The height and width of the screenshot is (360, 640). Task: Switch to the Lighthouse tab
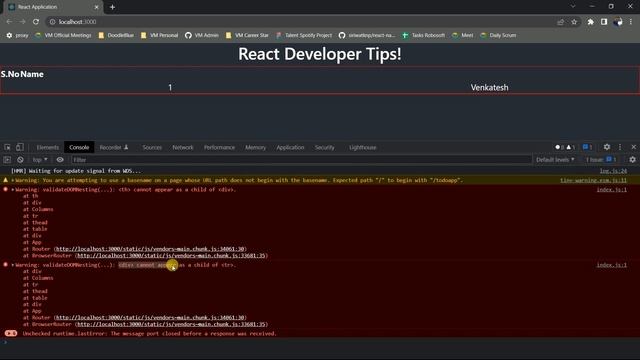pos(362,147)
